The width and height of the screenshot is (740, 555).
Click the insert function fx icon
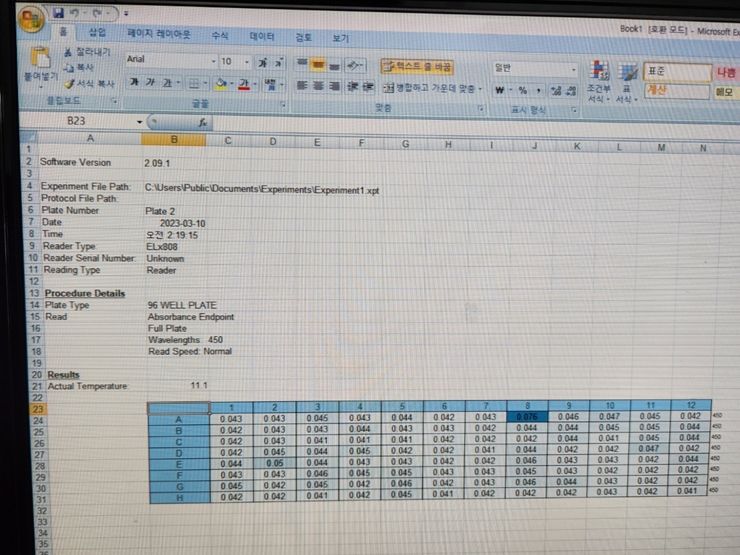(202, 121)
